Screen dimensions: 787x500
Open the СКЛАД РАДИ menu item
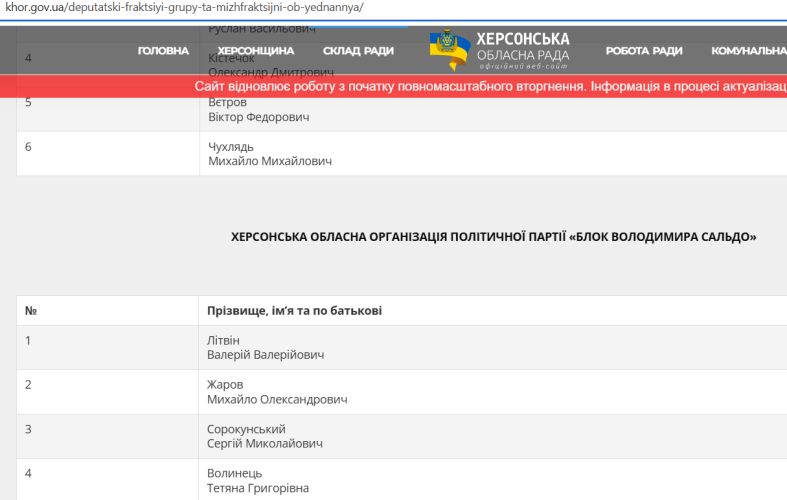pos(358,51)
